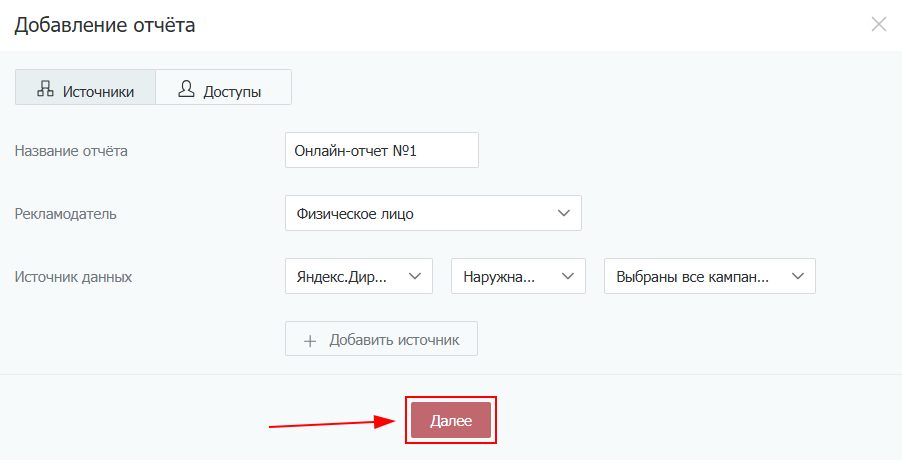Click the Доступы tab person icon

coord(185,88)
